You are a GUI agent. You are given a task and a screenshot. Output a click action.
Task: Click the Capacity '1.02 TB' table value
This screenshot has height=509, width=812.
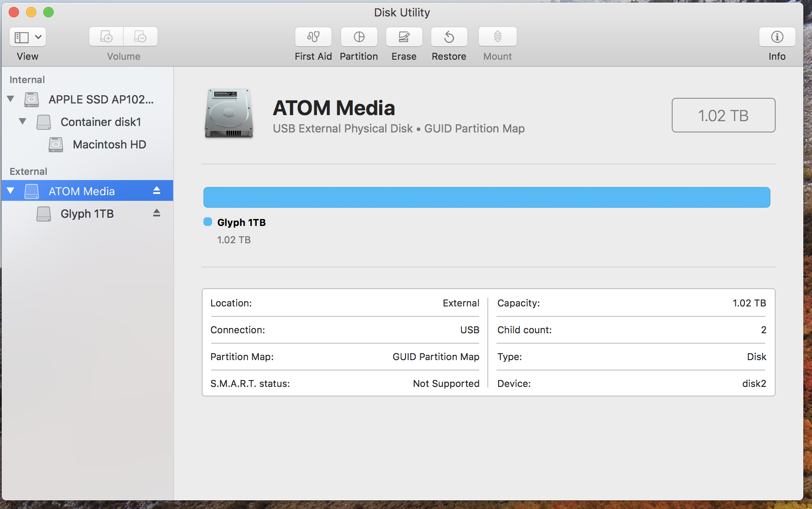(749, 303)
